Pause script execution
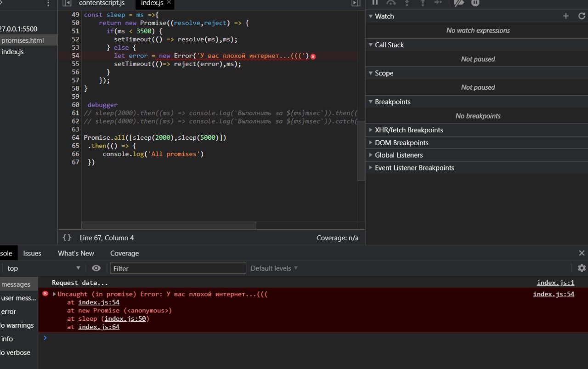This screenshot has width=588, height=369. (x=375, y=2)
